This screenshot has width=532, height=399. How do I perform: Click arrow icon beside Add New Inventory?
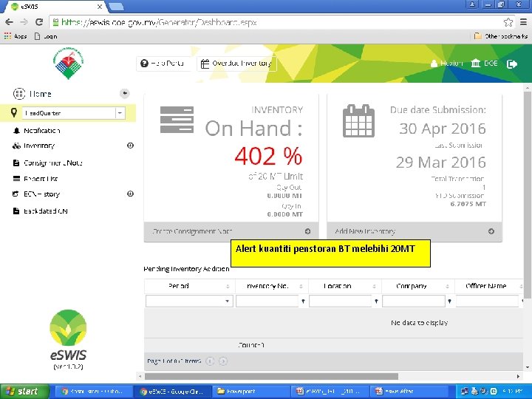(491, 231)
